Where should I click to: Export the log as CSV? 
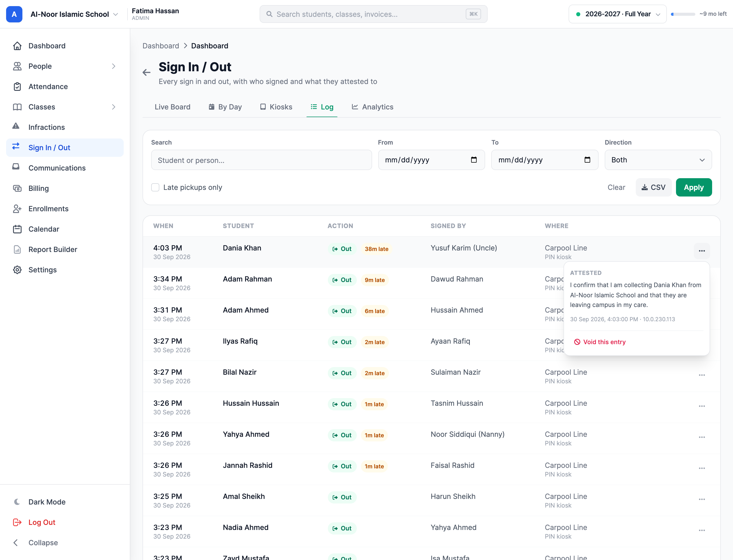point(653,187)
